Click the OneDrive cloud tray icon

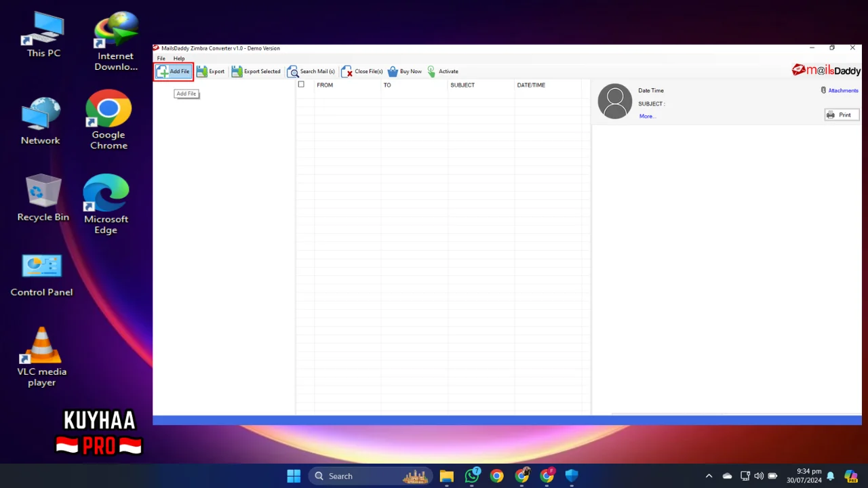727,476
